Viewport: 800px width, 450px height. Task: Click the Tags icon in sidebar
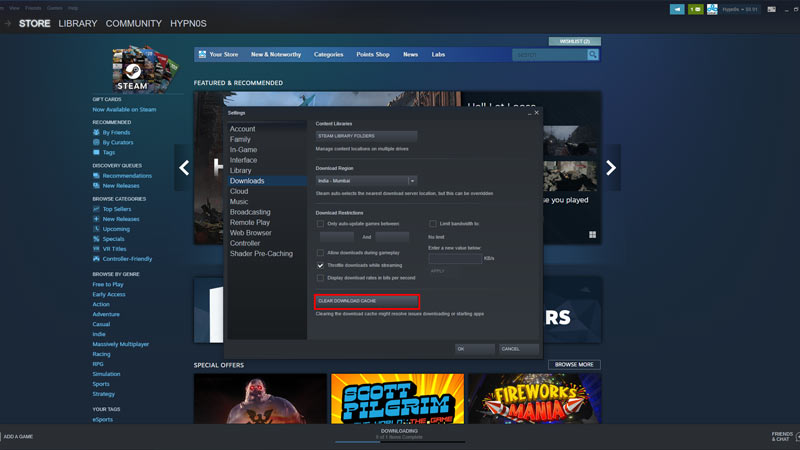[96, 152]
